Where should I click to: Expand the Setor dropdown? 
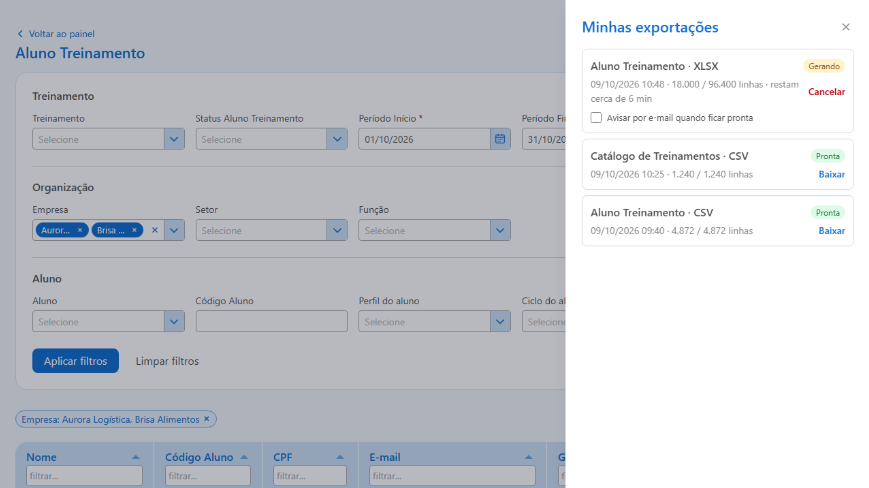tap(337, 230)
